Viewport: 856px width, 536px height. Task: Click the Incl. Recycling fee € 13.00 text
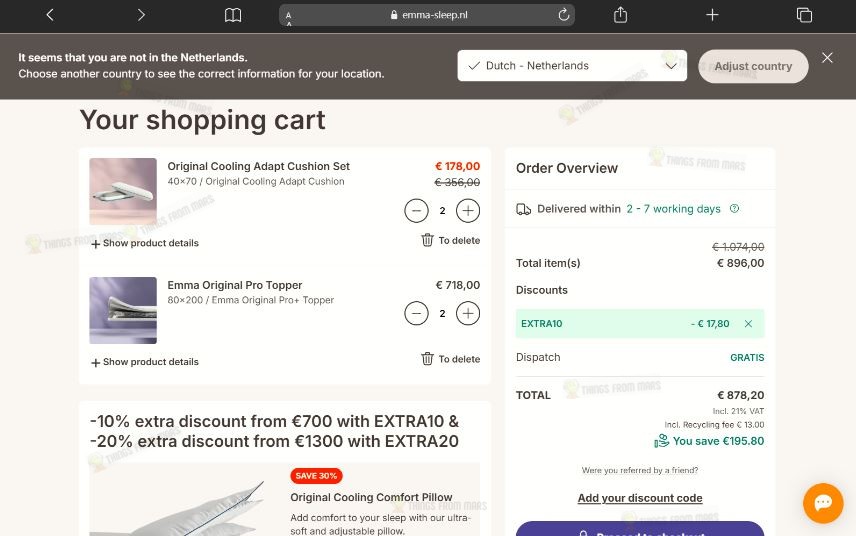tap(714, 425)
